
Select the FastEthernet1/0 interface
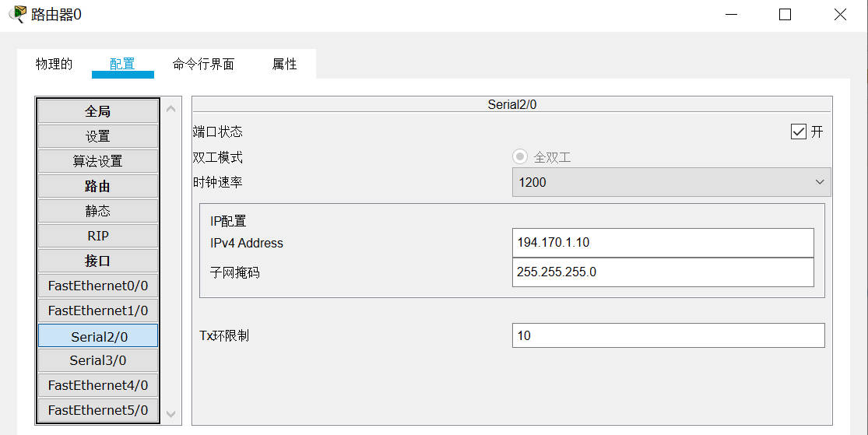98,310
